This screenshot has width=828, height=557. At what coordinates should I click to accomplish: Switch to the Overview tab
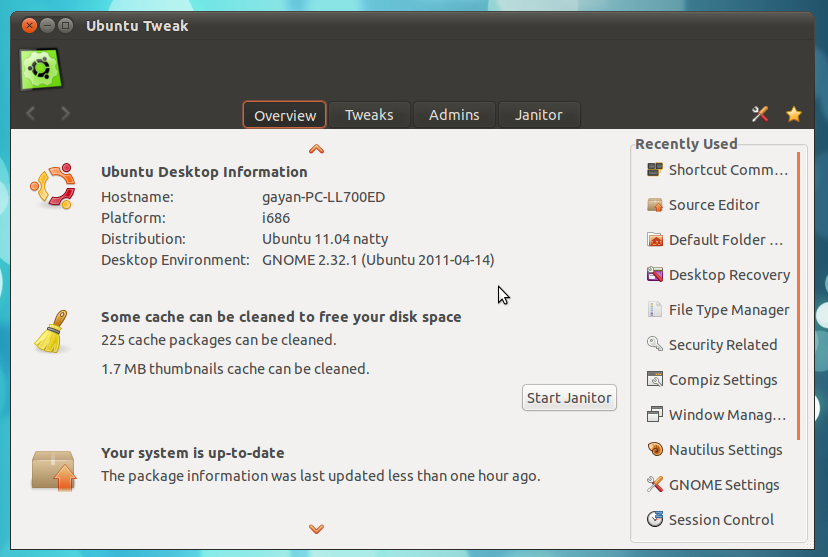285,115
